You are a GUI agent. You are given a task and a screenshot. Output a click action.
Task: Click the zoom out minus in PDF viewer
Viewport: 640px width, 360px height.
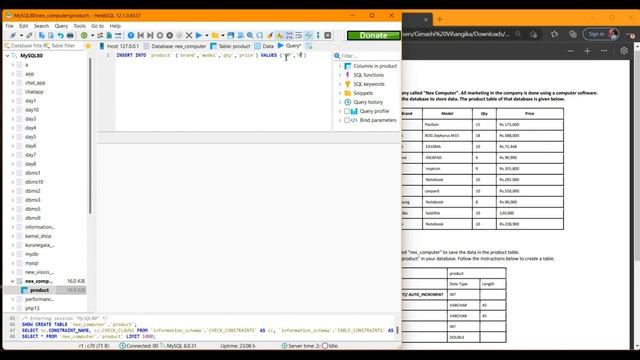point(571,51)
